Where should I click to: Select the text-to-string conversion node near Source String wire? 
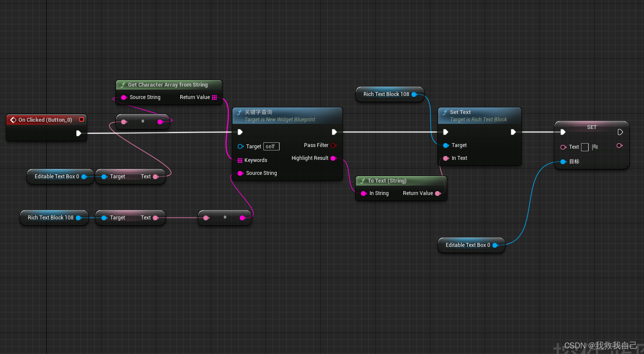point(225,218)
